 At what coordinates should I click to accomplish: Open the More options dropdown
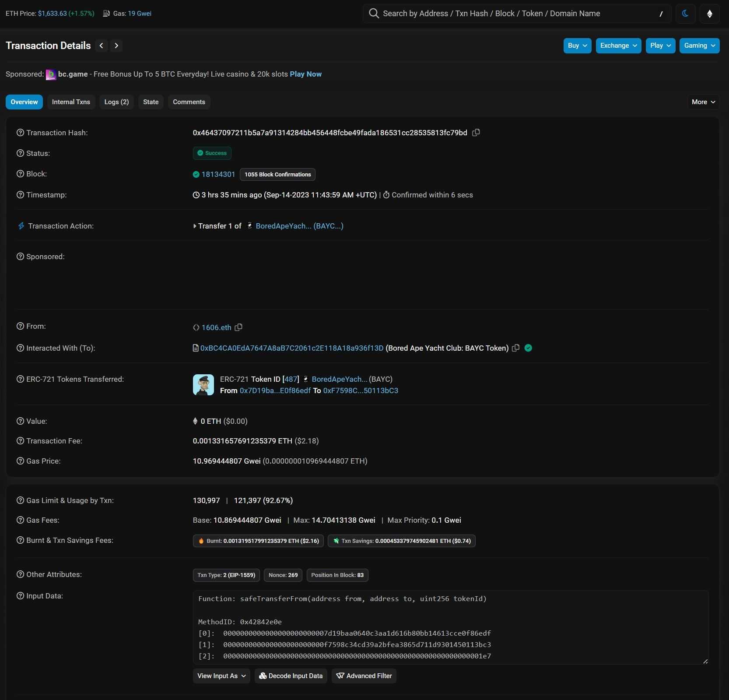pos(703,102)
